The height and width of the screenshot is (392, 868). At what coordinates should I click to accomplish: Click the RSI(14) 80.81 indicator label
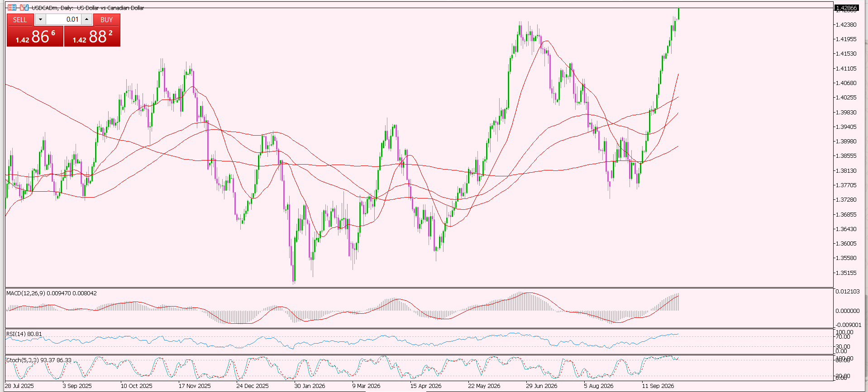24,334
